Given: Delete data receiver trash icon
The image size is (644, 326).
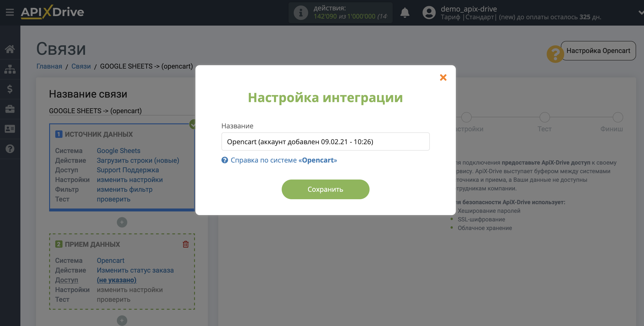Looking at the screenshot, I should (185, 244).
